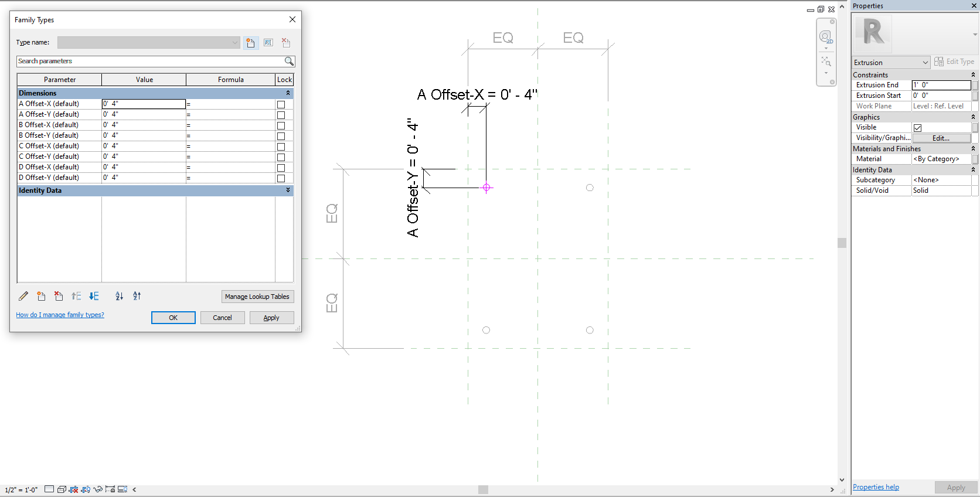The image size is (980, 497).
Task: Click the Extrusion End value field
Action: coord(941,85)
